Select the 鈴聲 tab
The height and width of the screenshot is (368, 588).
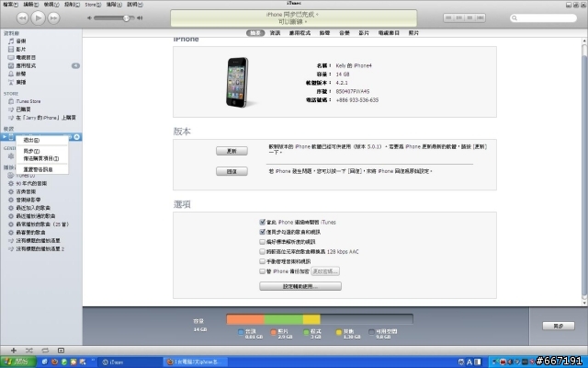pyautogui.click(x=324, y=33)
